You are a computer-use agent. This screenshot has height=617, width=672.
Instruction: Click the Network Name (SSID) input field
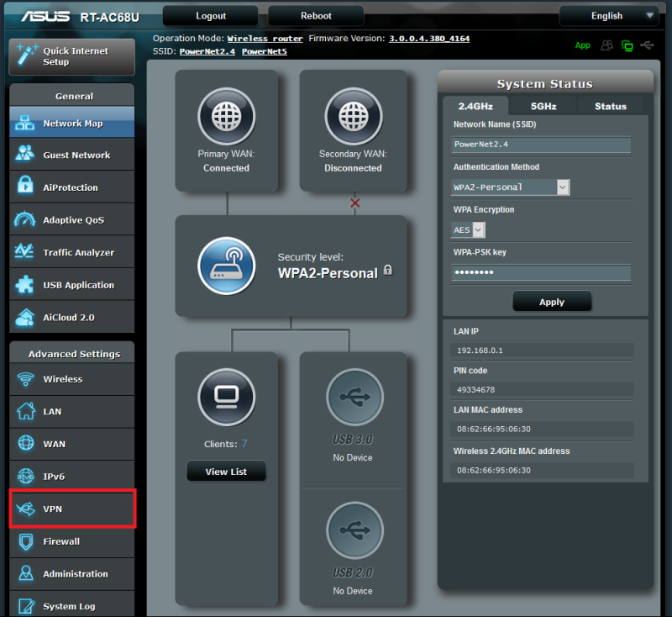(x=541, y=145)
